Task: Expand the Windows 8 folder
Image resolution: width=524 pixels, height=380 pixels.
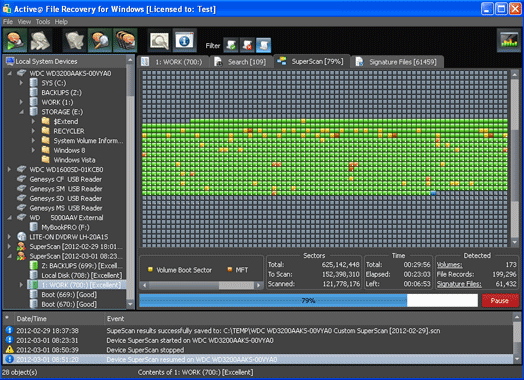Action: point(33,150)
